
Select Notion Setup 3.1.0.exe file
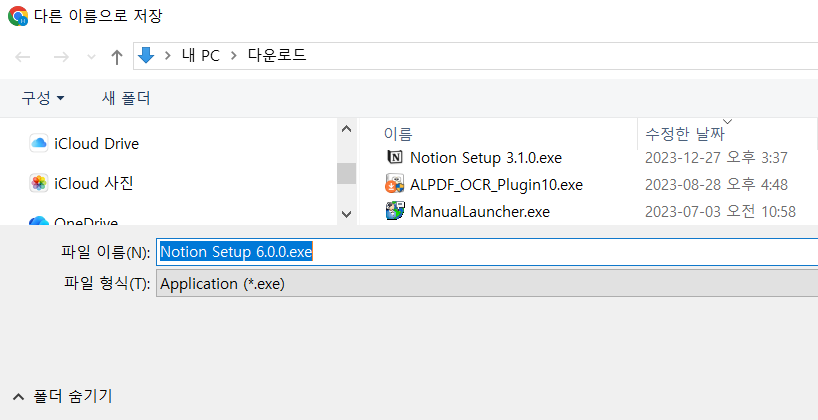click(486, 158)
